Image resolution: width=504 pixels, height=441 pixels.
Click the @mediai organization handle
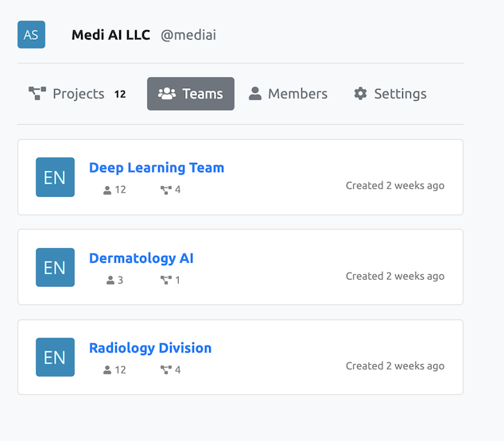pyautogui.click(x=188, y=35)
